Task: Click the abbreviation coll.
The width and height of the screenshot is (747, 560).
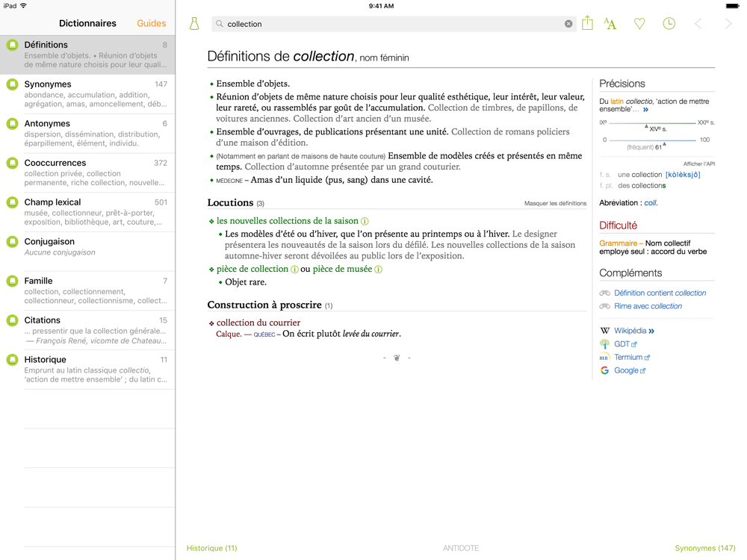Action: [651, 203]
